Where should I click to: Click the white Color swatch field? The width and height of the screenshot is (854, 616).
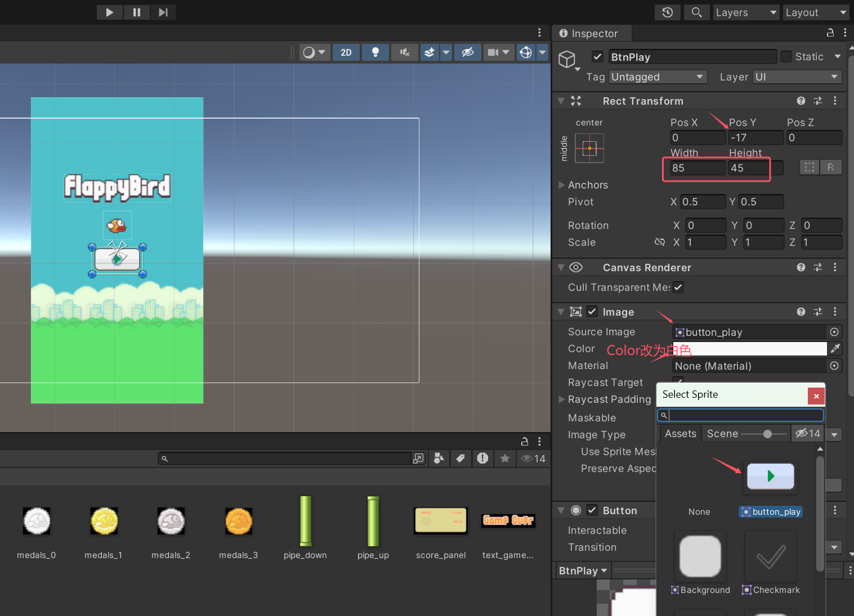(749, 349)
